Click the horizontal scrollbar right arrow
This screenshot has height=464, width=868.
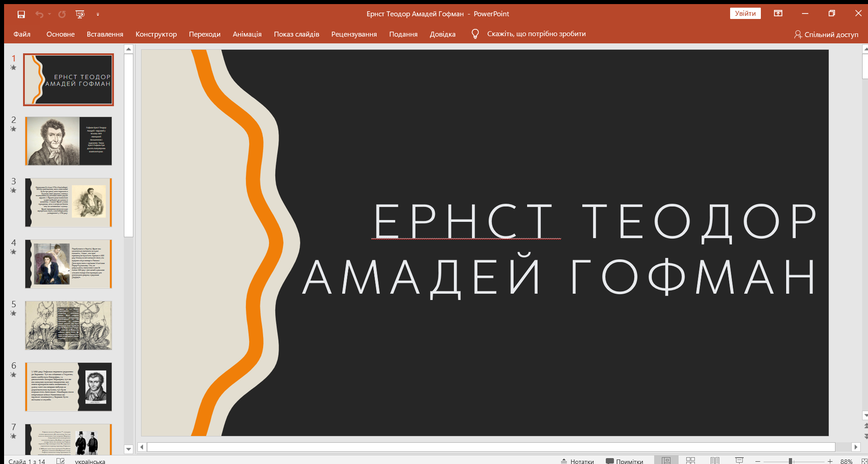855,447
